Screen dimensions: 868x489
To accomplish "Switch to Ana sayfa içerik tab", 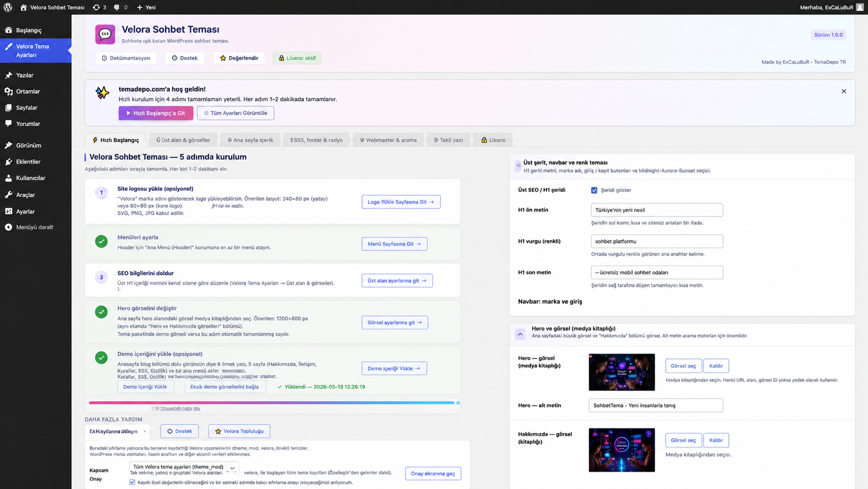I will coord(250,140).
